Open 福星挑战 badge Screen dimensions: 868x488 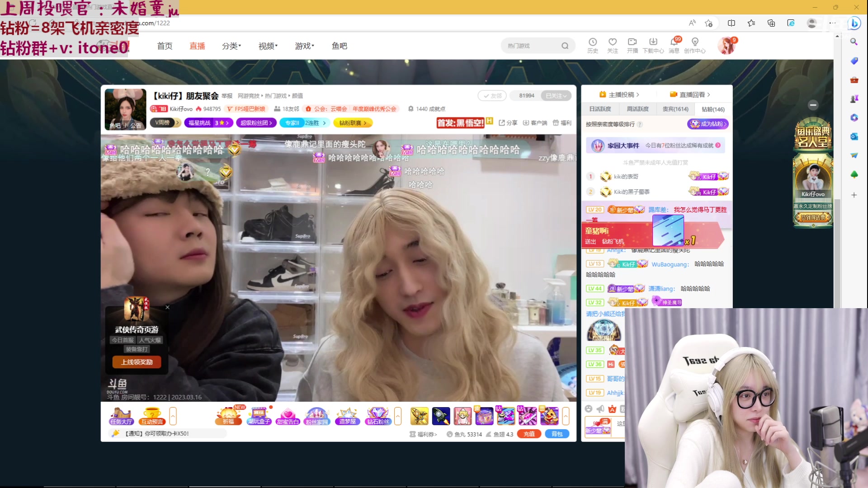(x=208, y=122)
